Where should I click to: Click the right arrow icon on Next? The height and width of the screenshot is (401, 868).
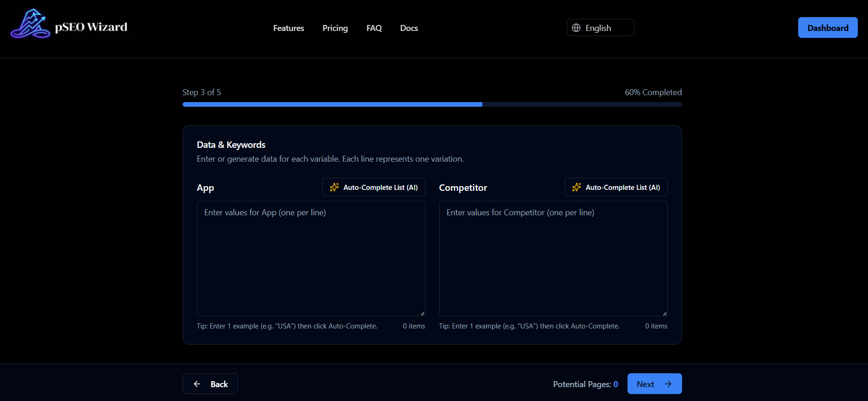[668, 384]
